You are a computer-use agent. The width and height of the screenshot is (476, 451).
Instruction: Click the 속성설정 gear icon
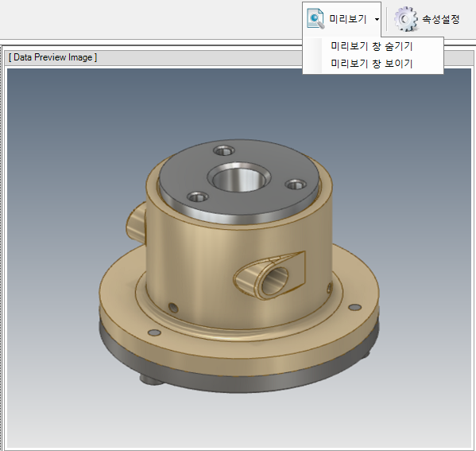point(405,19)
